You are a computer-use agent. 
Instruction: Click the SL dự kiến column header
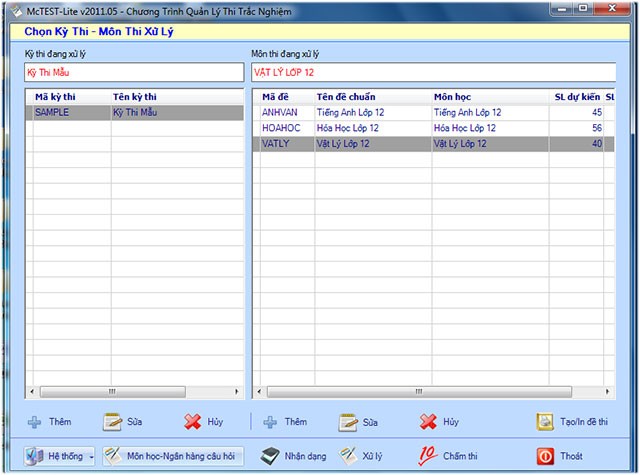pyautogui.click(x=577, y=97)
